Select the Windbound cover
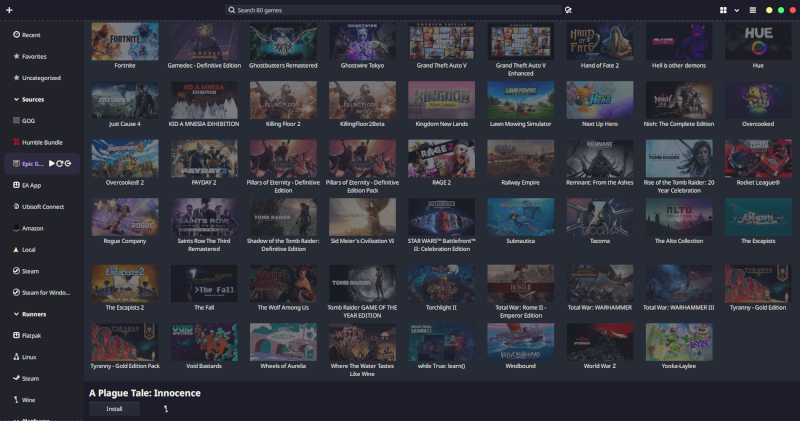 (520, 342)
